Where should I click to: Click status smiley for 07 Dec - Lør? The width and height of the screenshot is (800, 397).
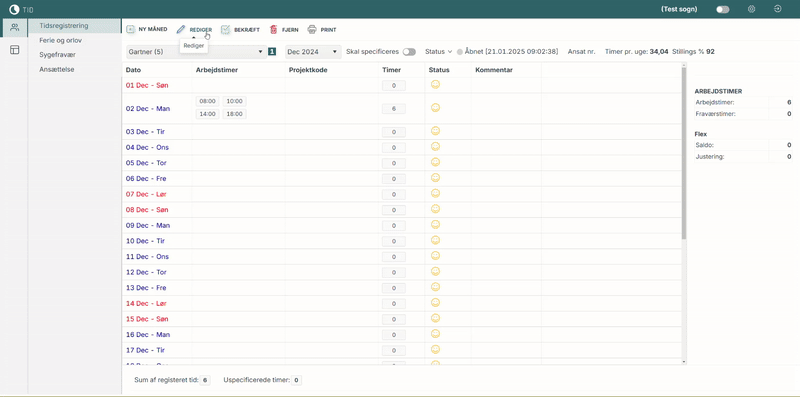[x=435, y=193]
